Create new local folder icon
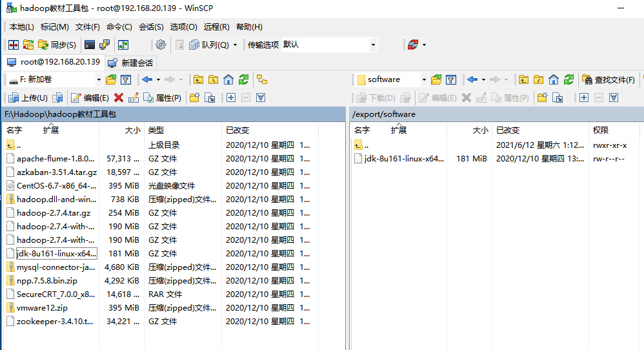 pos(195,98)
